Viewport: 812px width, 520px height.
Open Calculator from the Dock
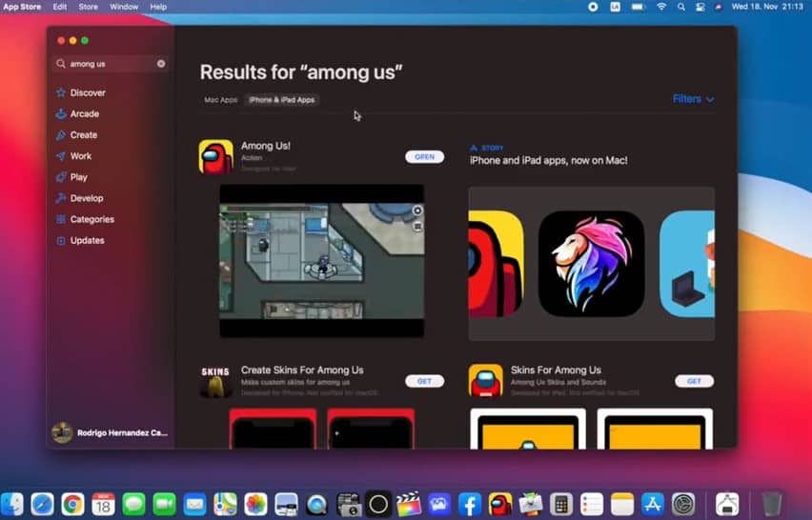click(x=561, y=504)
